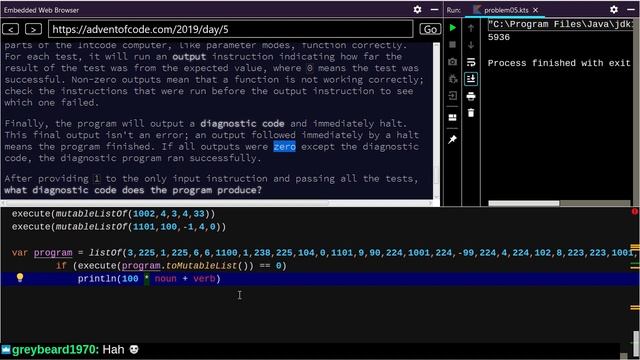The height and width of the screenshot is (360, 640).
Task: Clear all console output with trash icon
Action: click(471, 113)
